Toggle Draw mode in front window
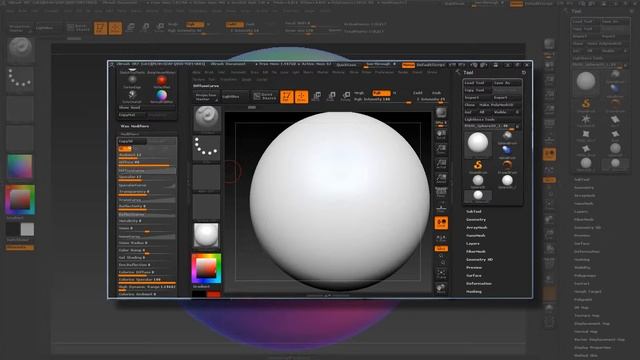The height and width of the screenshot is (360, 640). 302,97
